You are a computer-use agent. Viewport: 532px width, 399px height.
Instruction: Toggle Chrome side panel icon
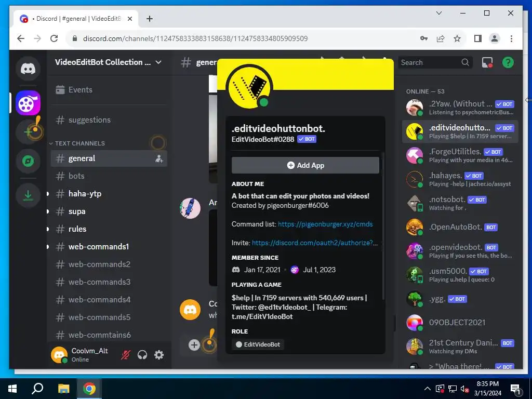tap(478, 38)
